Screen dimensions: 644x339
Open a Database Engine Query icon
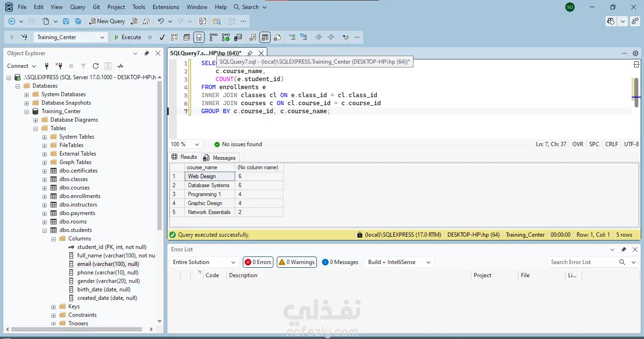[x=134, y=21]
